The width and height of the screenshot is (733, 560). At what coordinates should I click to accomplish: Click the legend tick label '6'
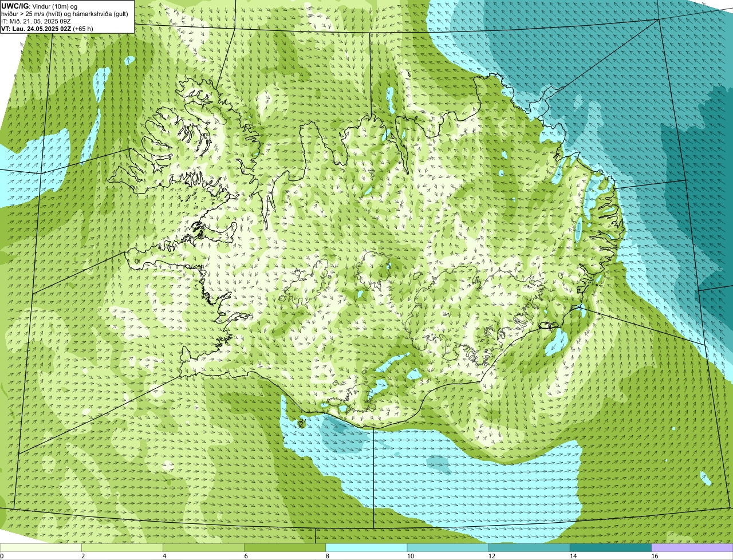coord(246,556)
